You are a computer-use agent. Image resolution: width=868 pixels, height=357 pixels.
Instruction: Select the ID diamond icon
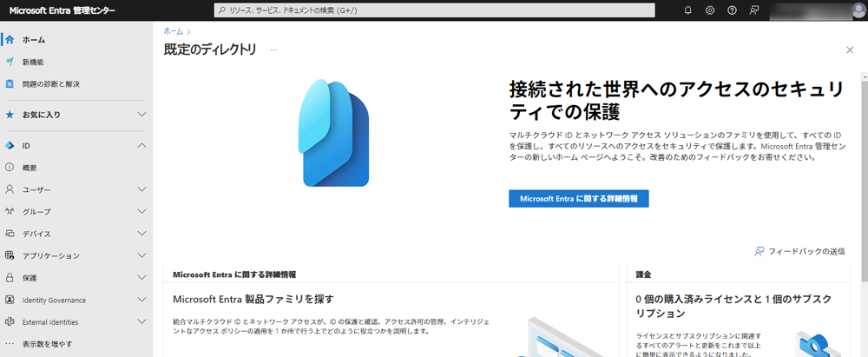[10, 146]
